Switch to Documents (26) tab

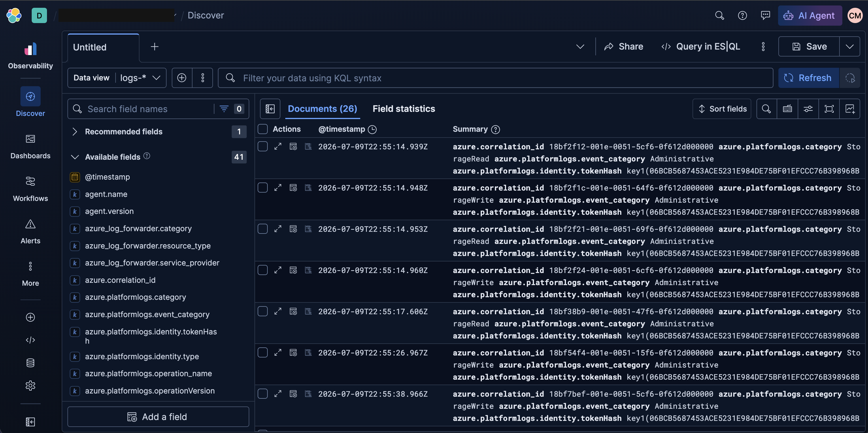tap(322, 109)
